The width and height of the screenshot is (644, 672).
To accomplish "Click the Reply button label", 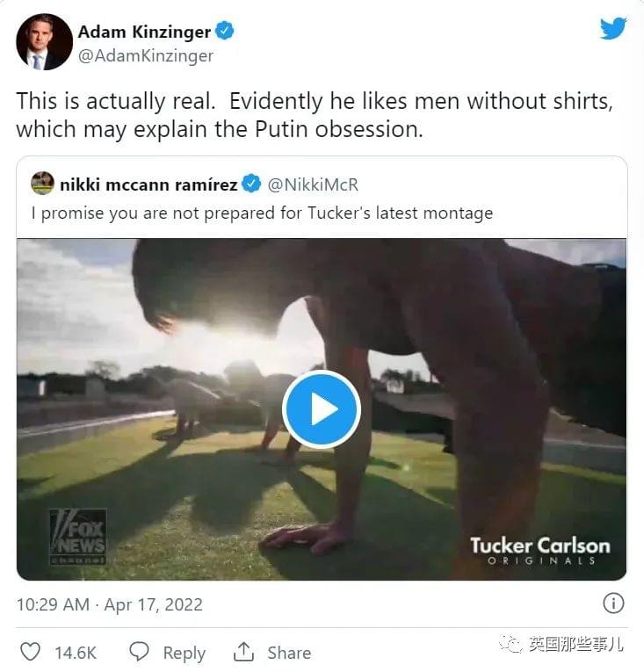I will [x=185, y=654].
